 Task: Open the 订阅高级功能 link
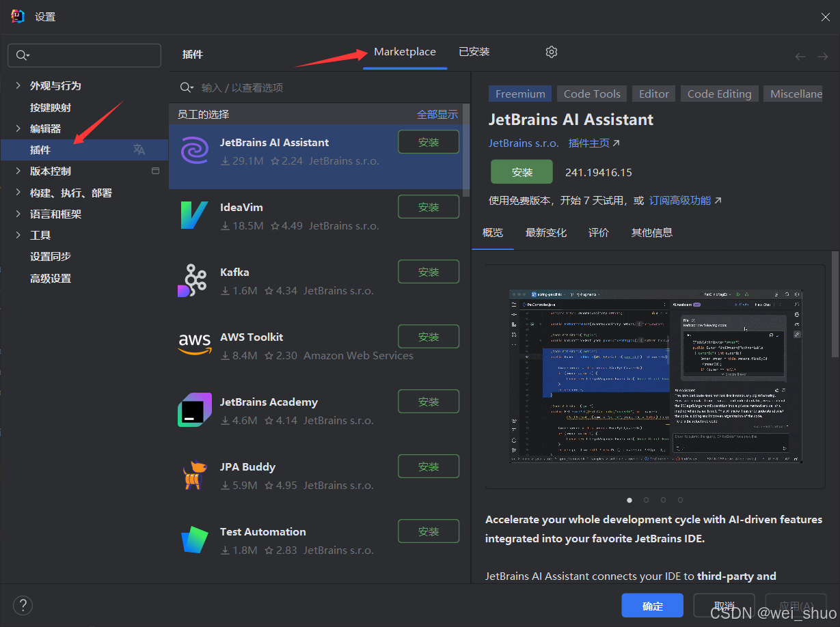[680, 200]
